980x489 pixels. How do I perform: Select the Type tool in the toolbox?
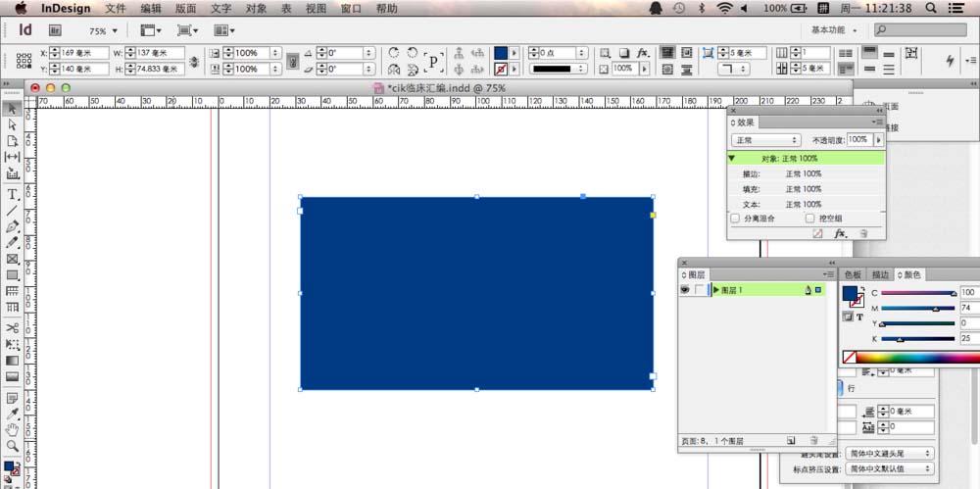click(13, 194)
